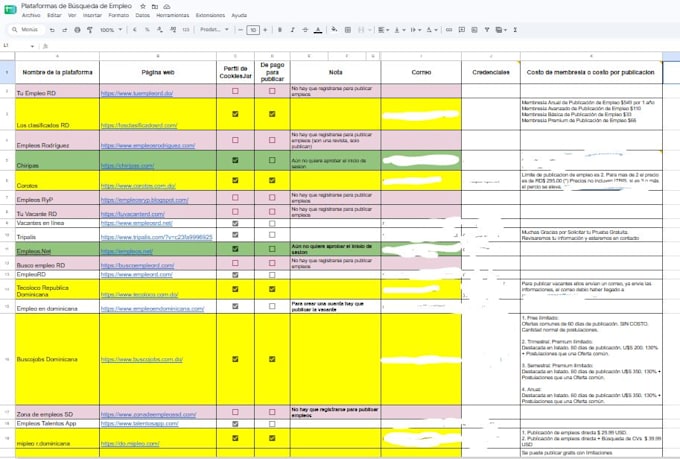Click the functions sigma icon
Image resolution: width=680 pixels, height=459 pixels.
pos(515,30)
